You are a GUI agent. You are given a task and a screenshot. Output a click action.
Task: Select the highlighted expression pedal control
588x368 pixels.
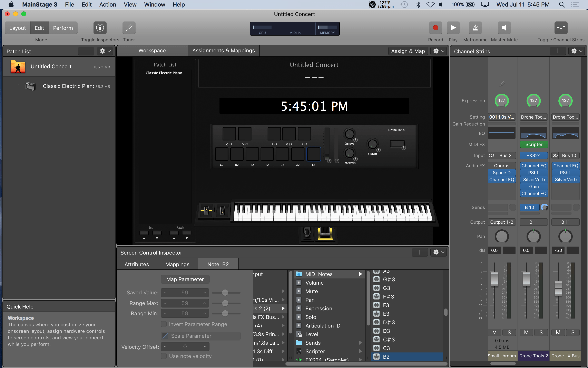pyautogui.click(x=325, y=234)
